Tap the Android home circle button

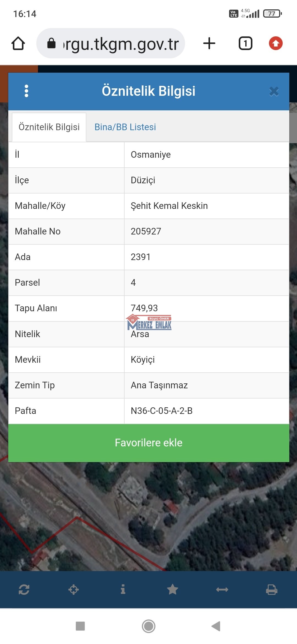point(148,626)
